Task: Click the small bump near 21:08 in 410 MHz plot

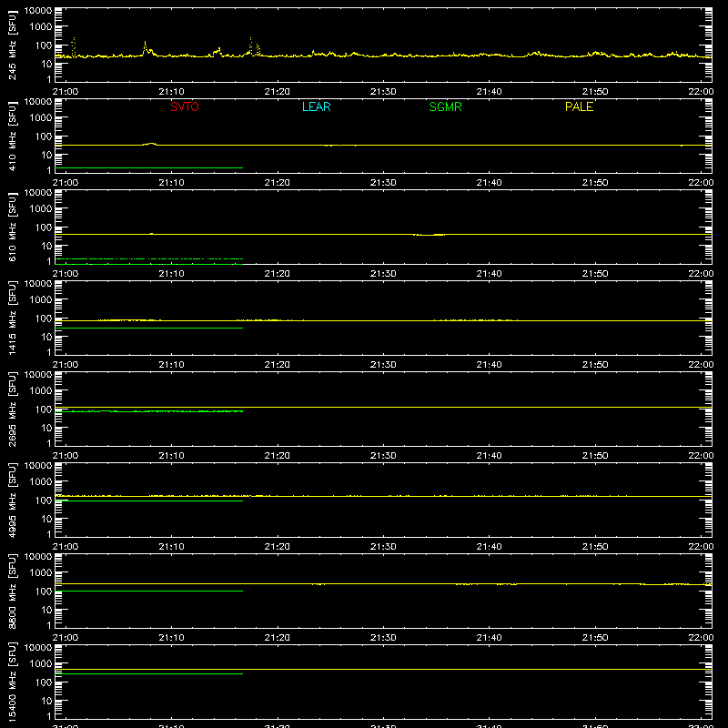Action: click(149, 144)
